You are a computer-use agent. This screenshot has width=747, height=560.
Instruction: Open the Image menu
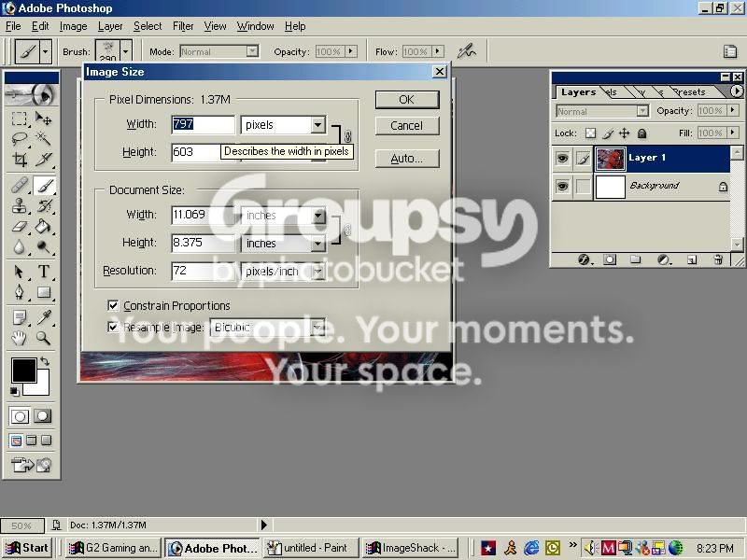point(73,26)
